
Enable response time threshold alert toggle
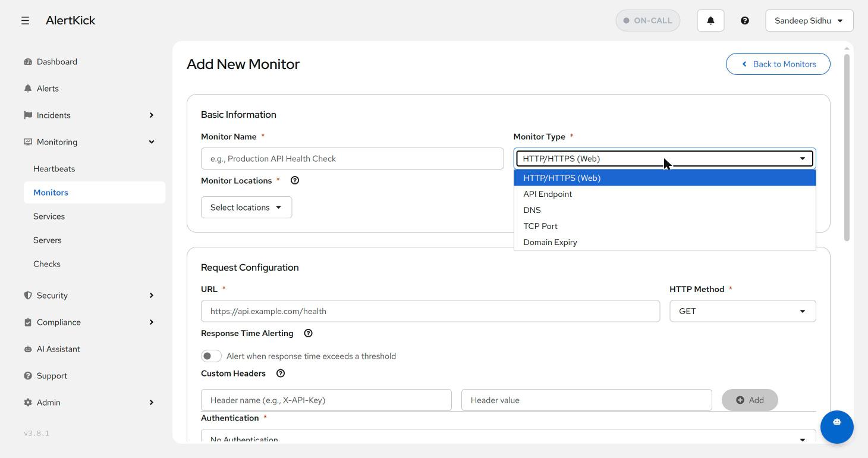tap(211, 356)
